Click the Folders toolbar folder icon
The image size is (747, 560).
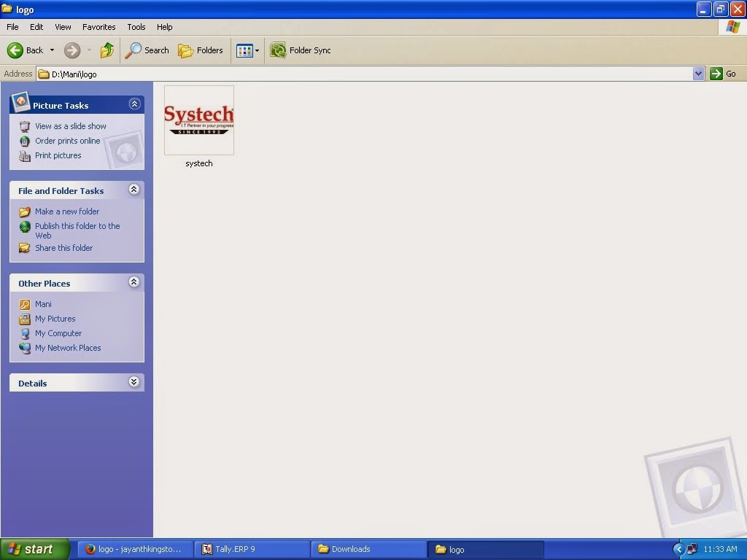coord(185,50)
